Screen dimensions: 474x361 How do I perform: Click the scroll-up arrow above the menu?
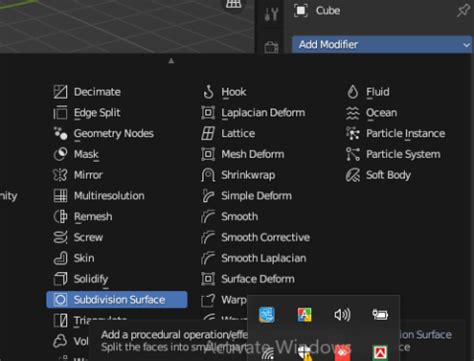pyautogui.click(x=171, y=61)
